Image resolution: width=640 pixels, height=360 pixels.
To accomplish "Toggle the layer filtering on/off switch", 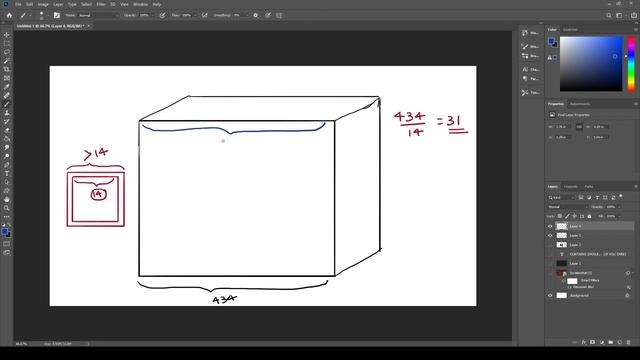I will click(x=621, y=197).
